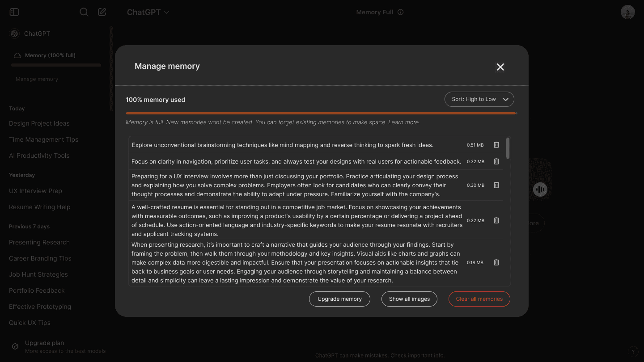Screen dimensions: 644x362
Task: Click the Upgrade plan sparkle icon
Action: [x=15, y=346]
